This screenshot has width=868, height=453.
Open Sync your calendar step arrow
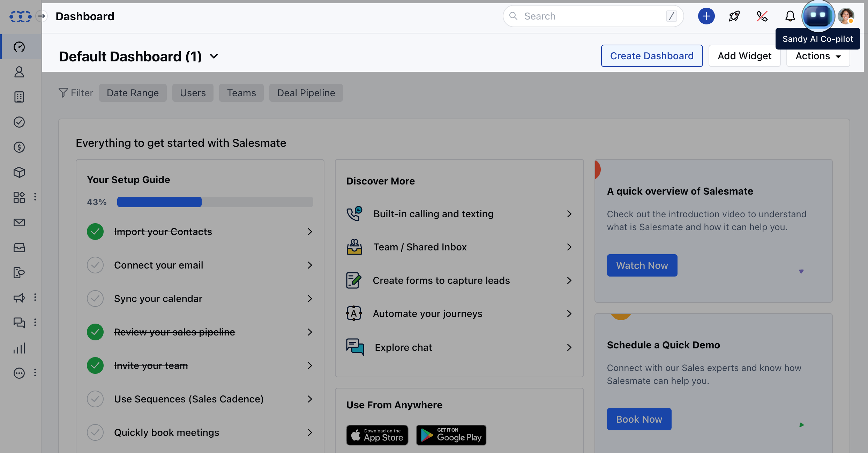(310, 299)
